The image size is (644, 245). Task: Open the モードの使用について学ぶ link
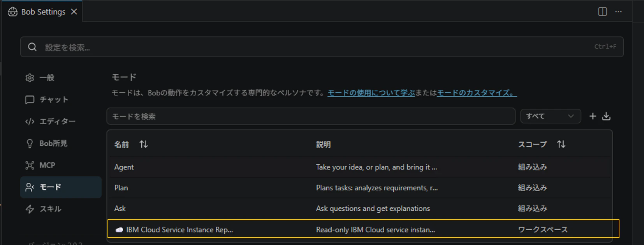pyautogui.click(x=371, y=93)
